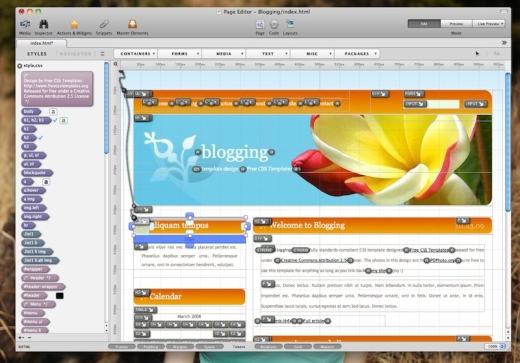Click the minus button below styles list
The width and height of the screenshot is (520, 363).
click(x=29, y=338)
